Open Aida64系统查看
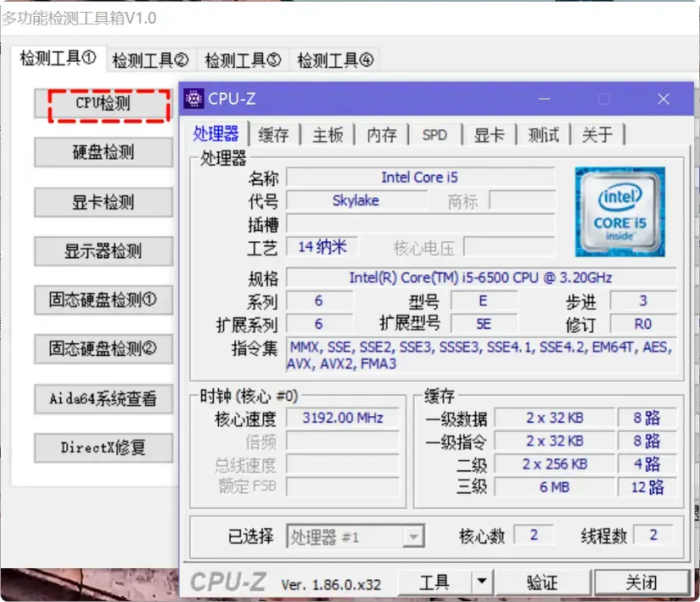 click(x=104, y=398)
